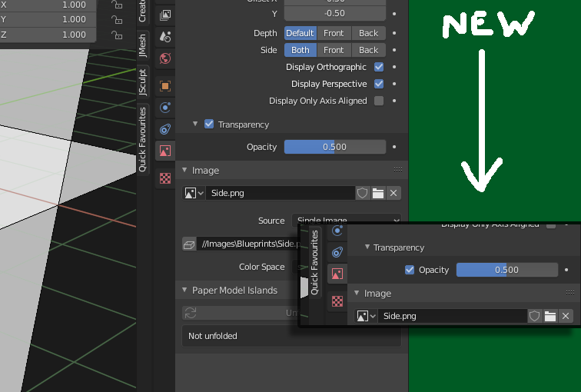Click the Scale X value 1.000 field

coord(48,5)
